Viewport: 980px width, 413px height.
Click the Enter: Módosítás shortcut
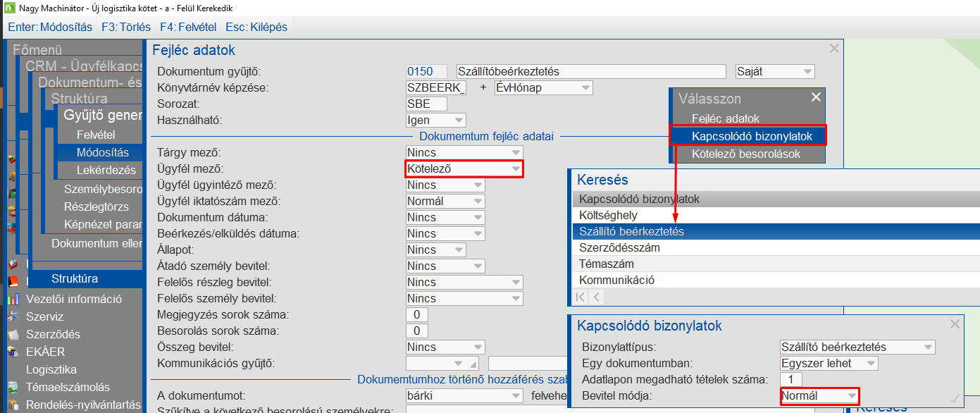[x=50, y=27]
